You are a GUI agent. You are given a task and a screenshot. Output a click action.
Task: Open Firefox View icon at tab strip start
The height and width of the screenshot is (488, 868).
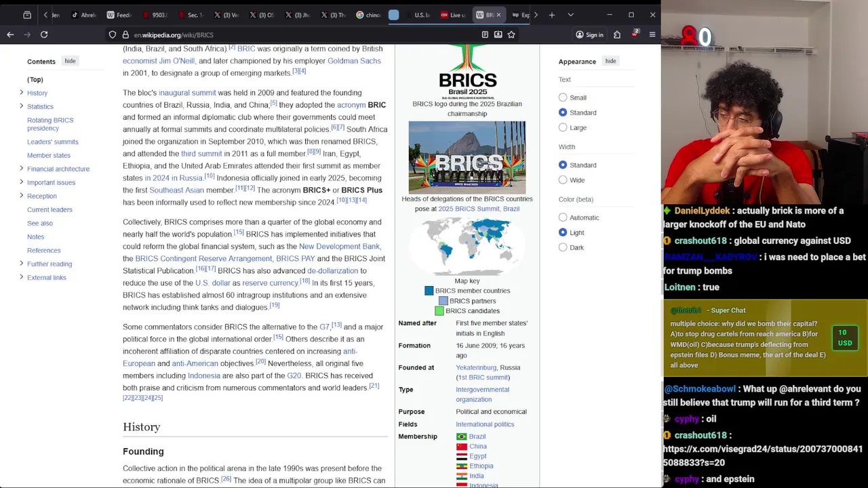[27, 15]
